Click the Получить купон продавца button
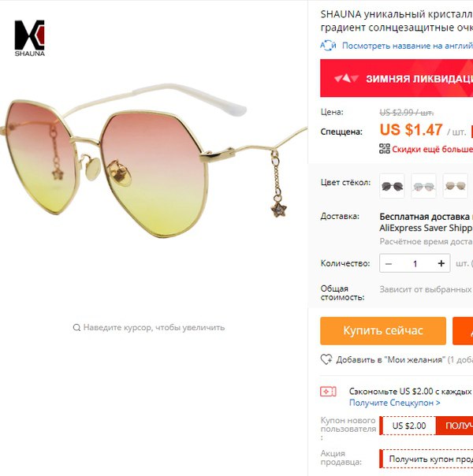The height and width of the screenshot is (476, 473). [426, 459]
